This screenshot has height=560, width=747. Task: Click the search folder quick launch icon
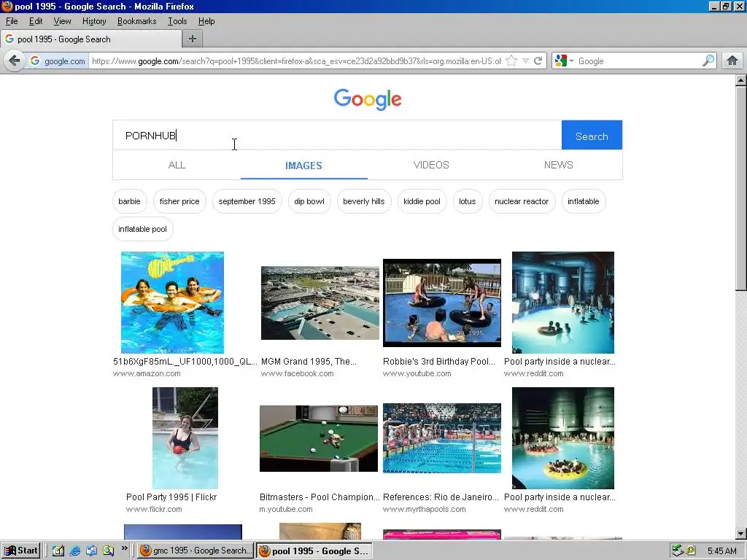tap(108, 551)
